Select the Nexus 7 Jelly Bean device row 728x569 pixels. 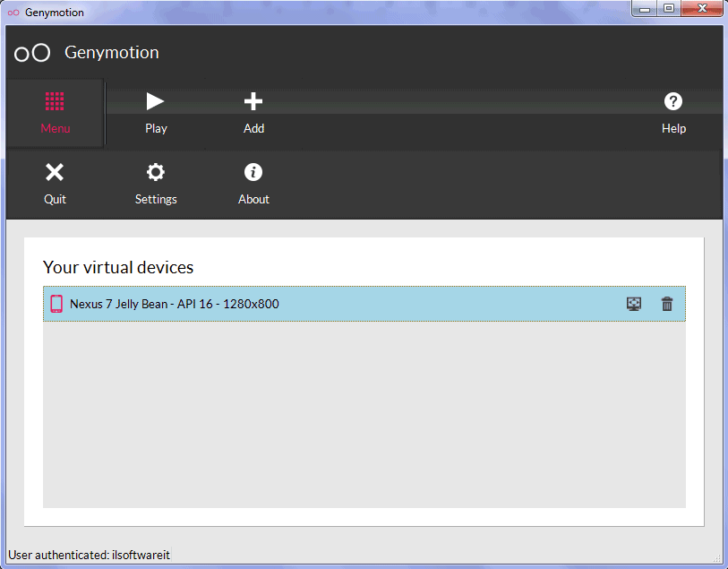[x=364, y=304]
